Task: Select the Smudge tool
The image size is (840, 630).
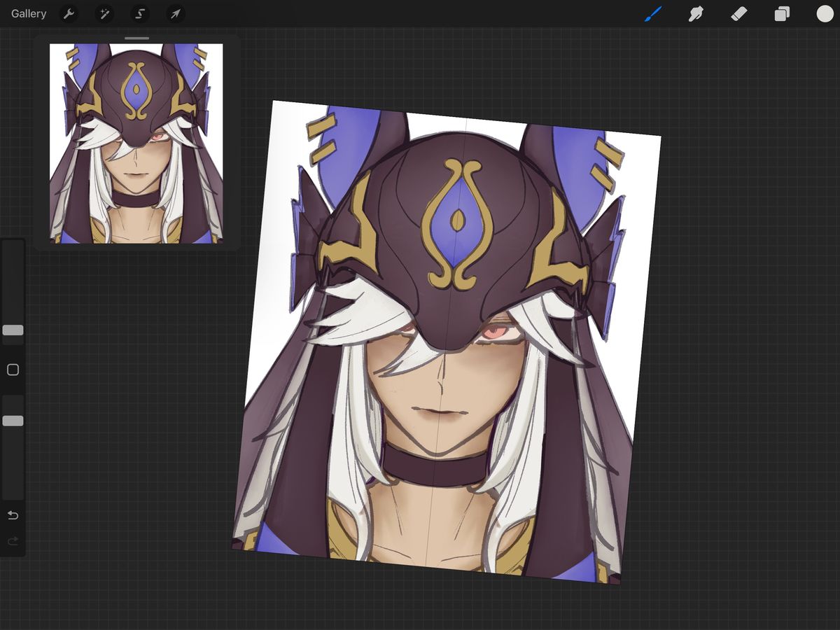Action: click(x=696, y=14)
